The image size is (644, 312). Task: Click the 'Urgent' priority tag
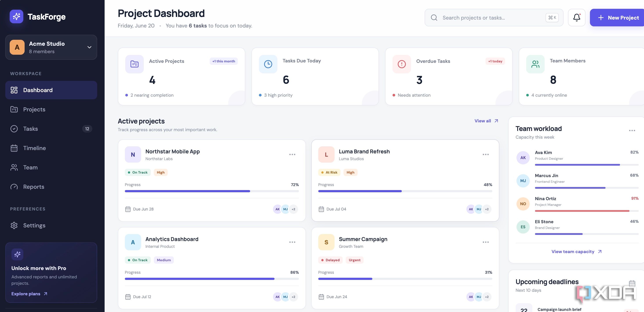coord(355,260)
